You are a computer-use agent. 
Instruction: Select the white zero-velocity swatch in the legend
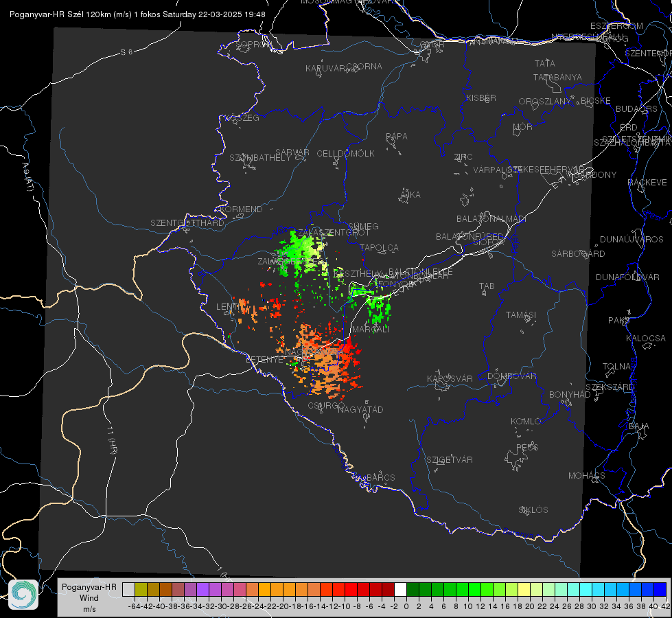click(x=400, y=589)
